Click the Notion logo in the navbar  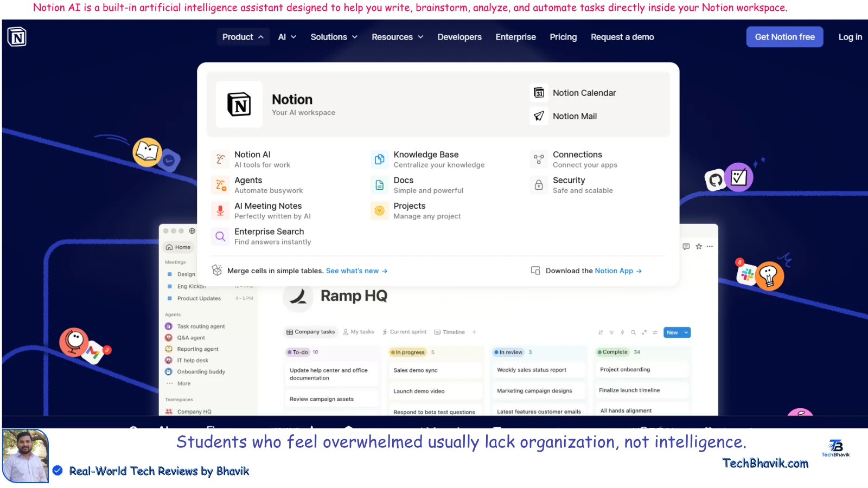[x=17, y=37]
